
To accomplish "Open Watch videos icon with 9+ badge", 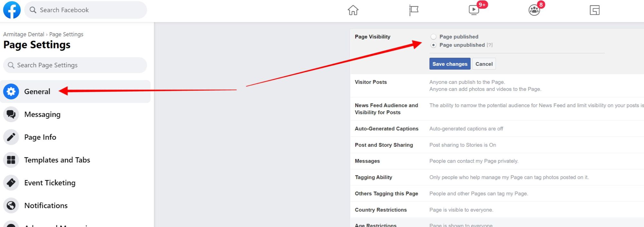I will click(x=474, y=10).
